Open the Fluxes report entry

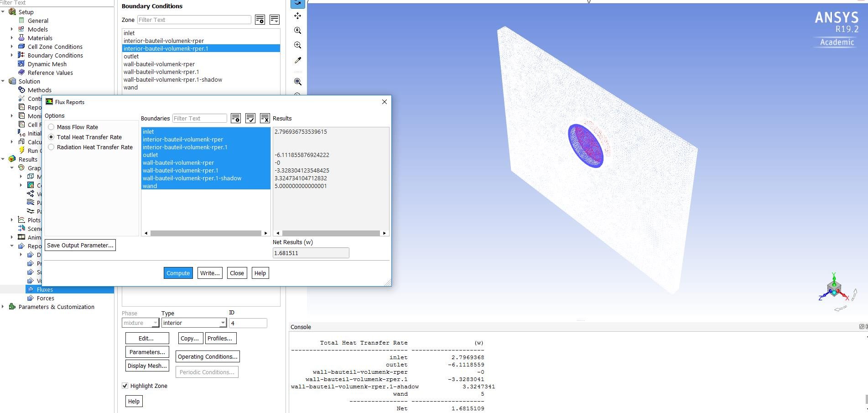(45, 289)
